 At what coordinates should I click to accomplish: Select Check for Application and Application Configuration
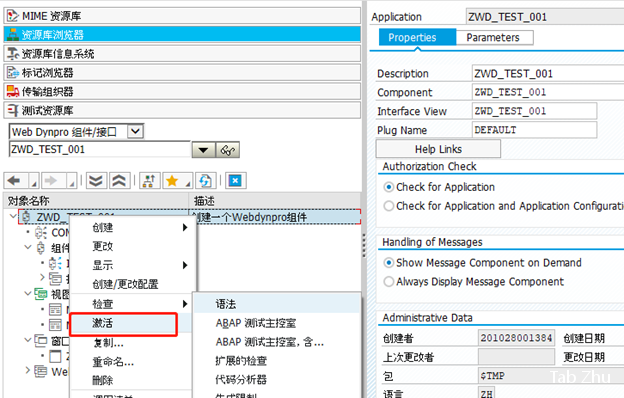point(389,206)
